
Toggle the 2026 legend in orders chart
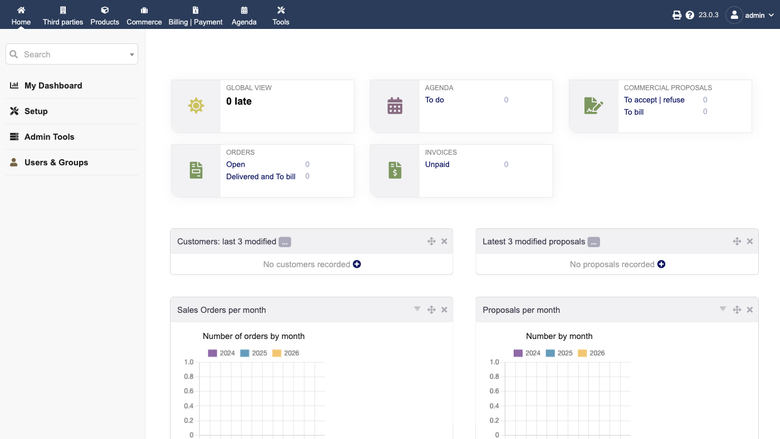click(x=286, y=353)
